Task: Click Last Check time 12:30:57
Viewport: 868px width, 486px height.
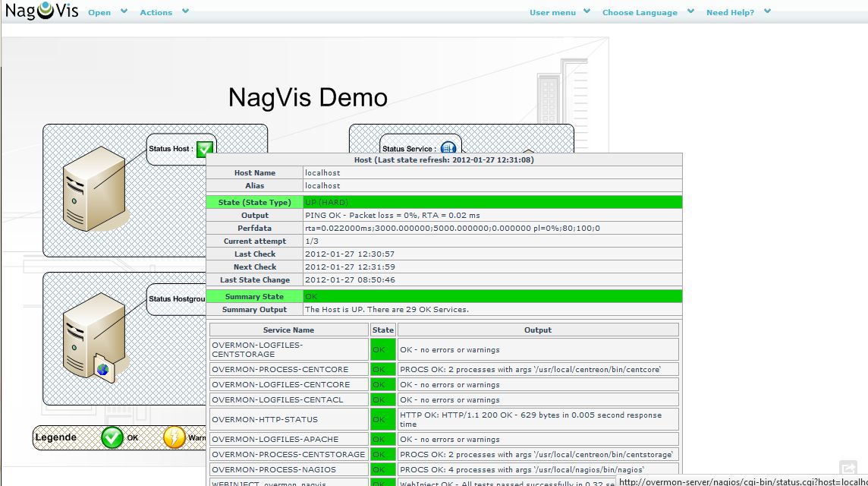Action: (x=350, y=254)
